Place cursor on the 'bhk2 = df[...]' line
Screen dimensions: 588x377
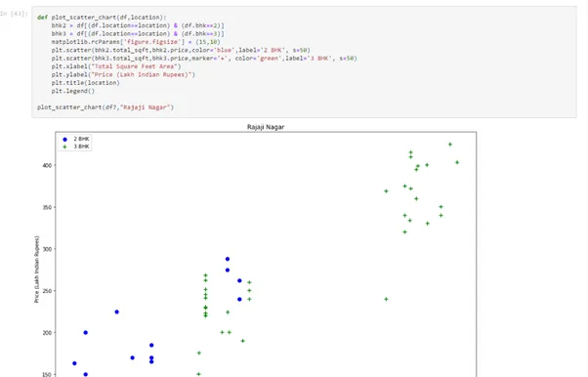pos(138,25)
